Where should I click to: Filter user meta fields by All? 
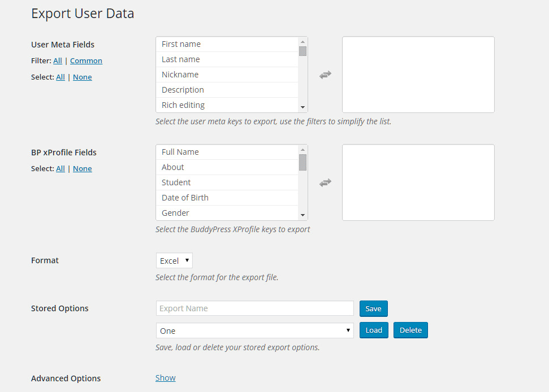tap(58, 60)
